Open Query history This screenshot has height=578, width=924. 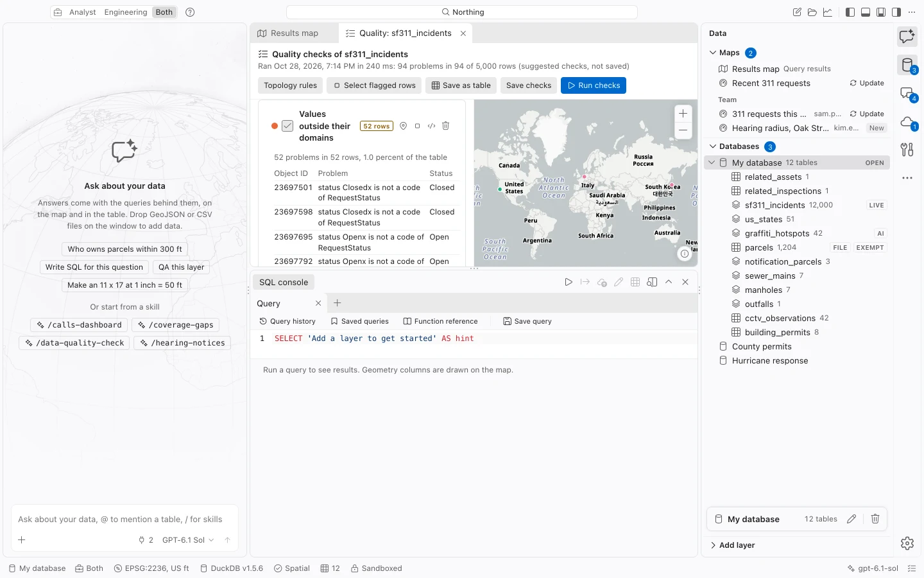tap(287, 321)
